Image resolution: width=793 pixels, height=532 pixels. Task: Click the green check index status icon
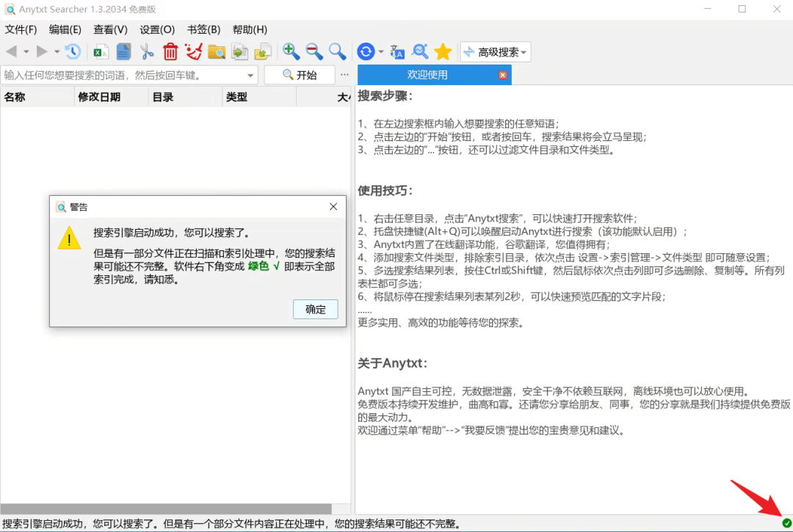786,523
